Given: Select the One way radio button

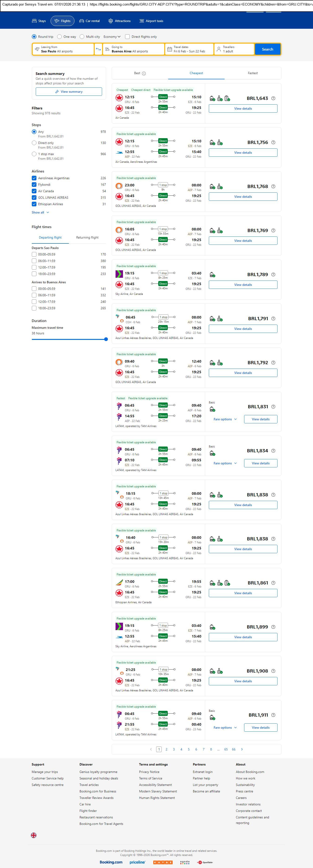Looking at the screenshot, I should [59, 37].
